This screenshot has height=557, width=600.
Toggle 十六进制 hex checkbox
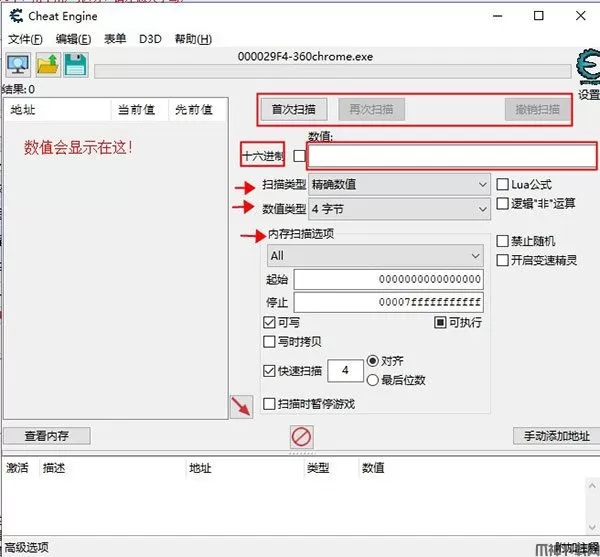pos(299,156)
